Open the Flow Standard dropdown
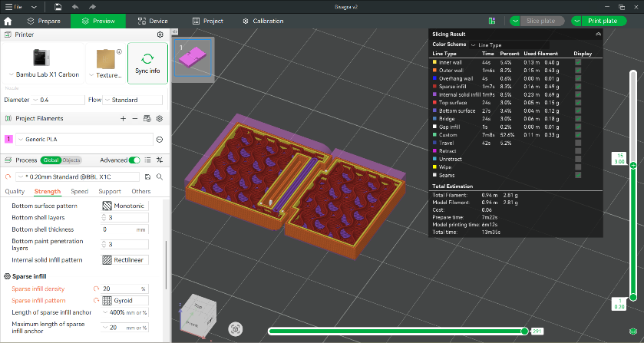This screenshot has height=343, width=644. (133, 100)
